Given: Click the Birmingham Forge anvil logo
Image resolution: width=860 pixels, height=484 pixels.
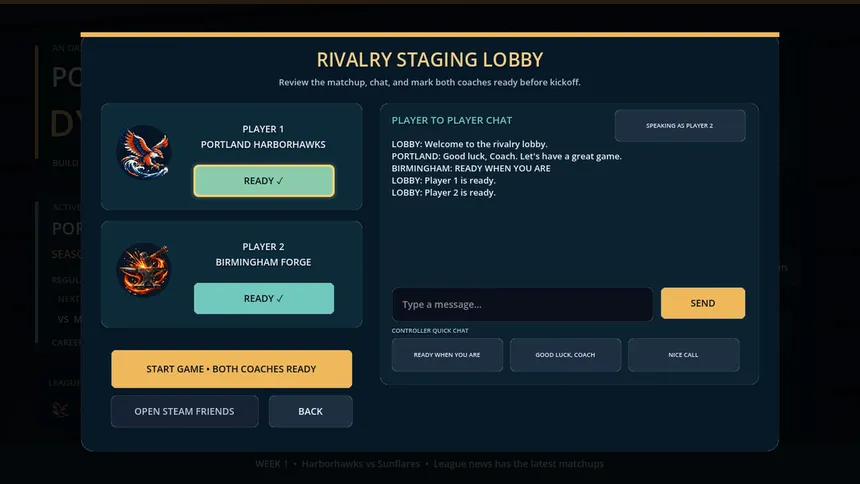Looking at the screenshot, I should click(144, 270).
